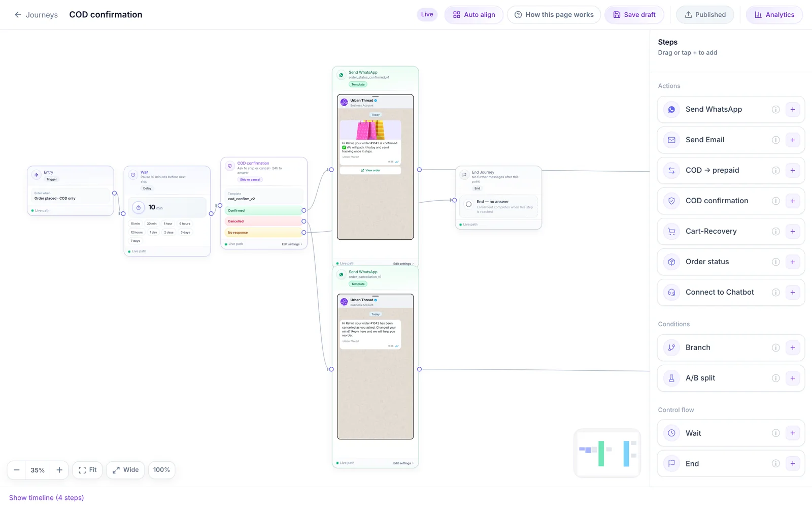Show info for Branch condition
This screenshot has width=812, height=508.
(x=775, y=347)
